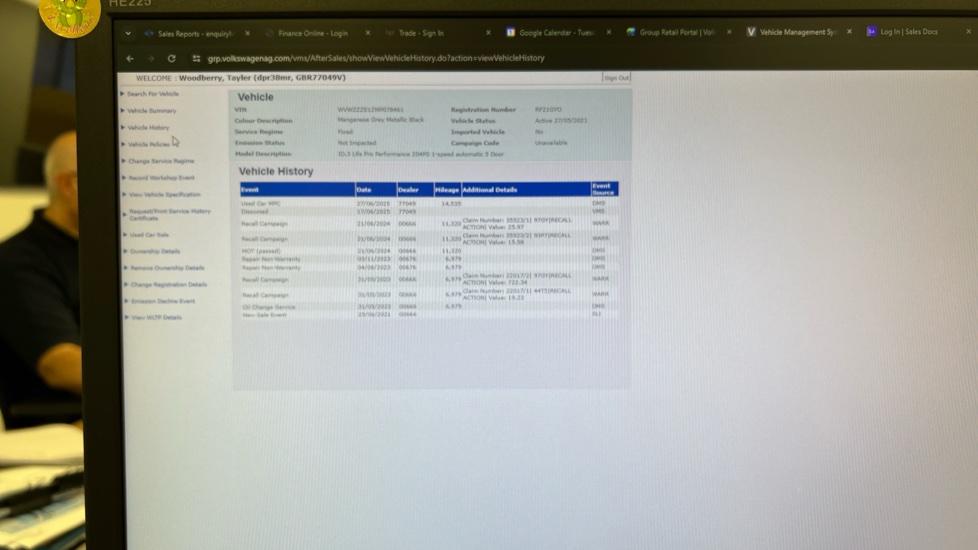Open the tab search dropdown arrow
This screenshot has height=550, width=978.
(x=128, y=34)
